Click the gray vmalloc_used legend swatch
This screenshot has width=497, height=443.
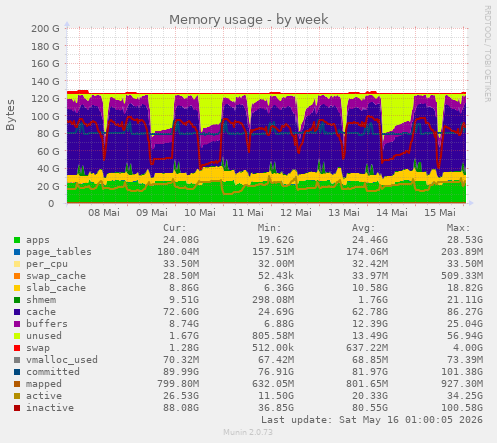(17, 360)
